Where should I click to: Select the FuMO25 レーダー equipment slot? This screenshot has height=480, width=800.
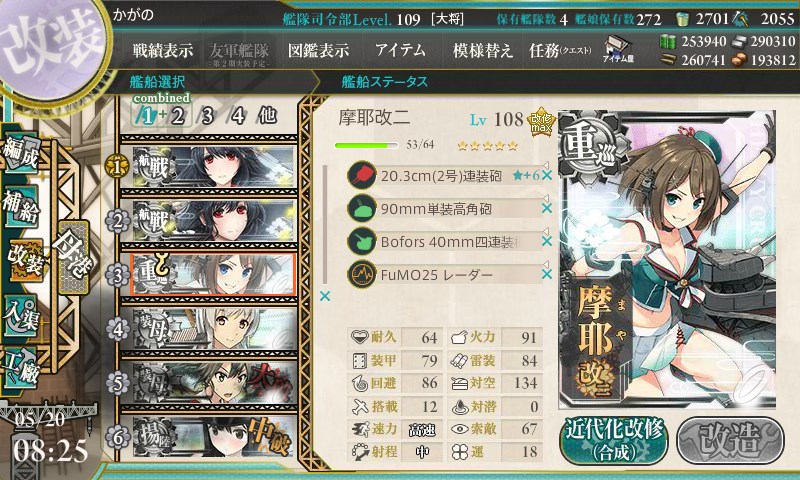(445, 274)
